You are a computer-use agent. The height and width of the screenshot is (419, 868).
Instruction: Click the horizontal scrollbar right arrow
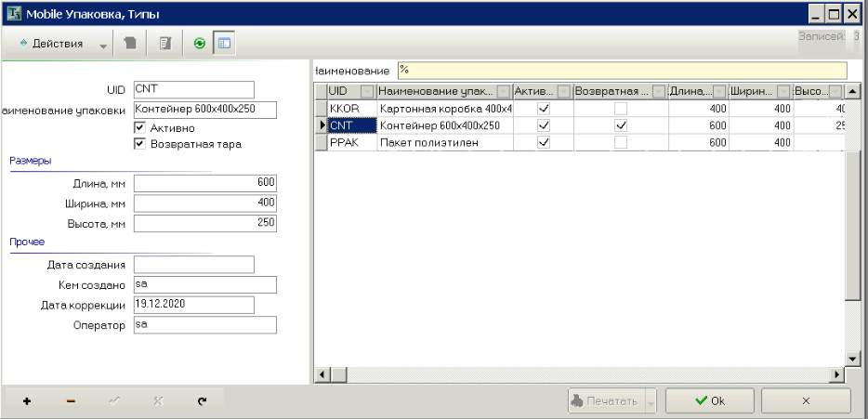838,375
